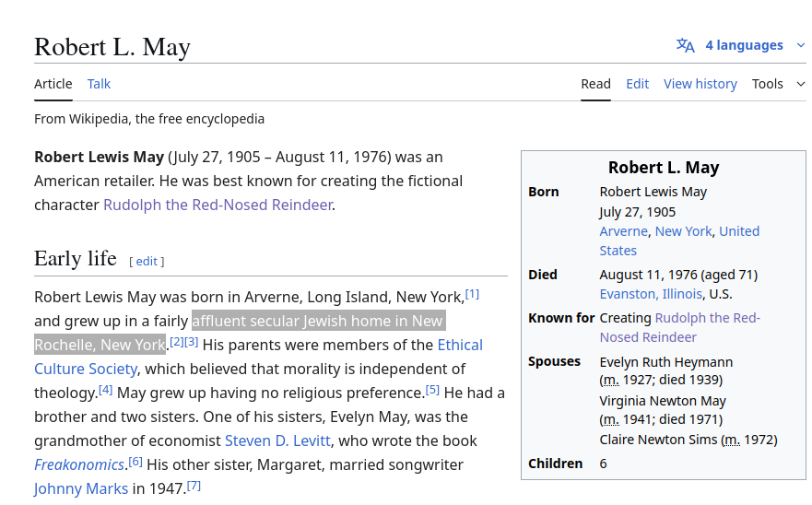
Task: Follow the Ethical Culture Society link
Action: click(258, 357)
